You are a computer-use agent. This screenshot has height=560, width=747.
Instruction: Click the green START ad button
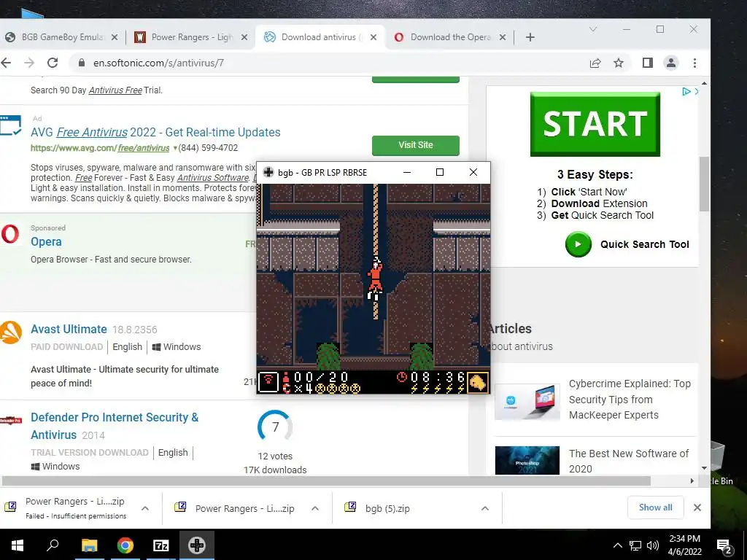pos(595,124)
